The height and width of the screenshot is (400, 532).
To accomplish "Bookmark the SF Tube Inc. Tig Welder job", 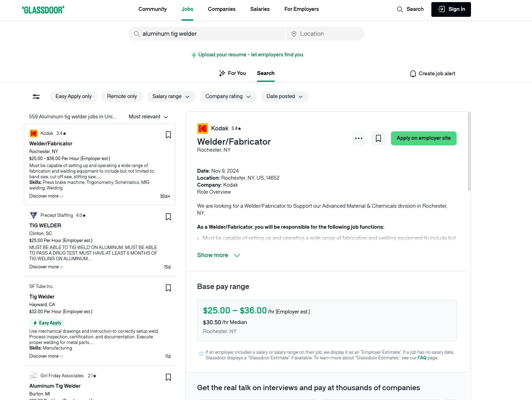I will click(168, 288).
